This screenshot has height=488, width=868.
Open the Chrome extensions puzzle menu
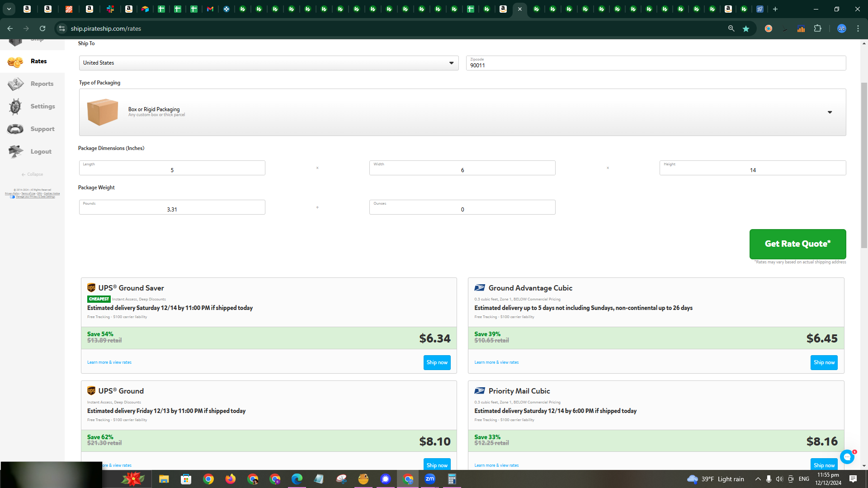pyautogui.click(x=817, y=28)
